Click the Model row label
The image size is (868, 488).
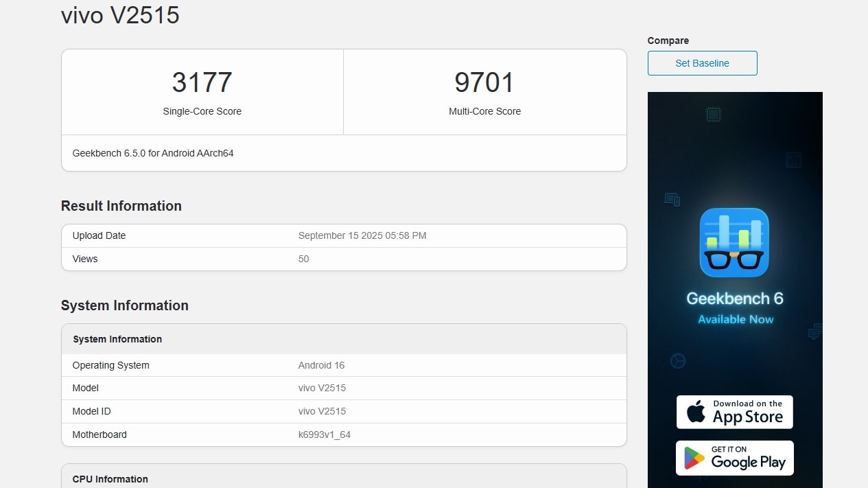click(x=86, y=388)
